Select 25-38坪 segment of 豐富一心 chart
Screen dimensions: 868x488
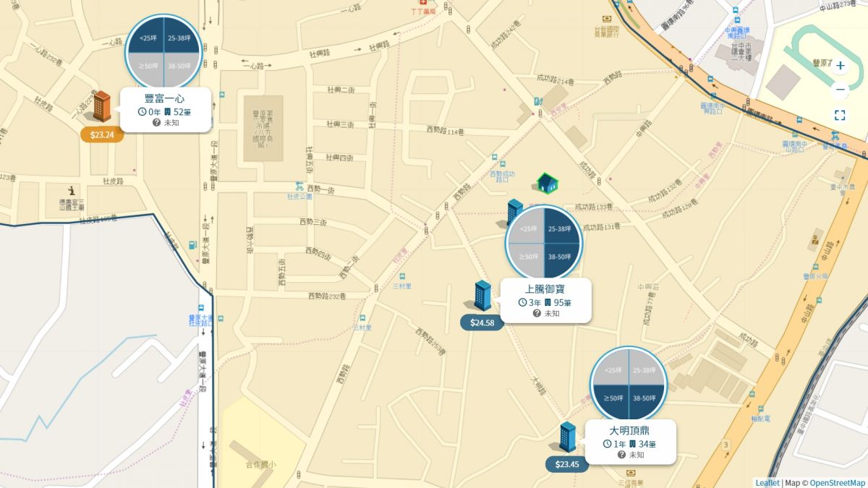click(x=182, y=38)
